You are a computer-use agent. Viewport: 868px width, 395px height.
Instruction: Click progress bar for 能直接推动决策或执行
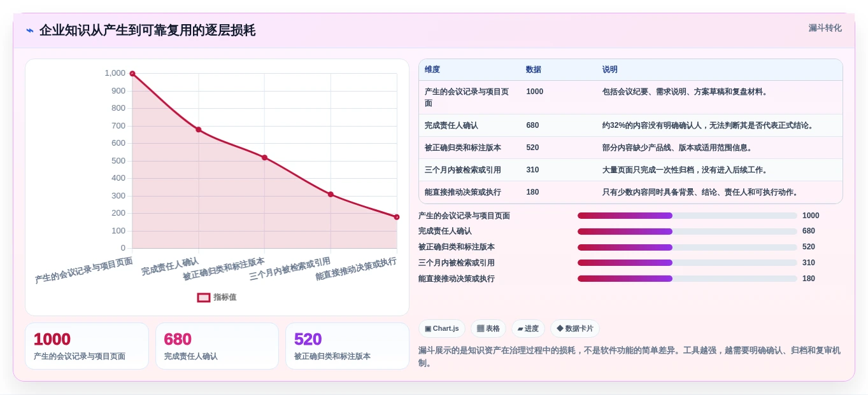687,279
